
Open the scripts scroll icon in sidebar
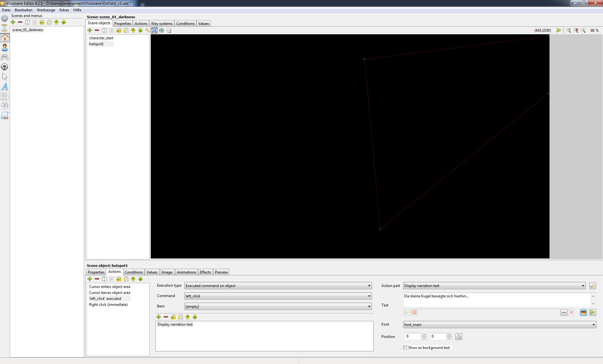[5, 116]
